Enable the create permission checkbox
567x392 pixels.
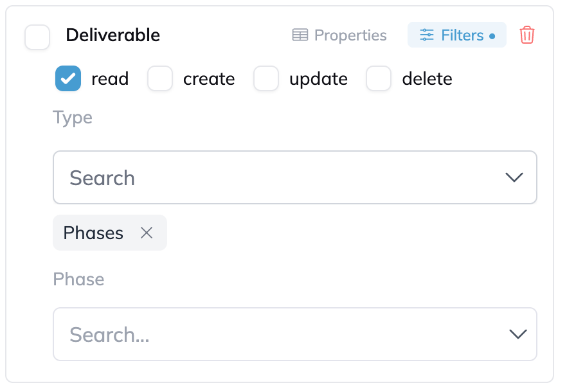click(x=160, y=78)
